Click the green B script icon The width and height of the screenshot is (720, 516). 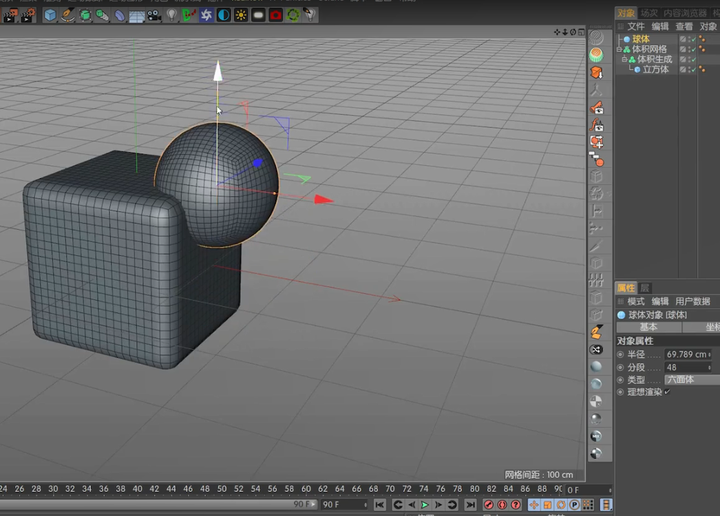pos(189,15)
